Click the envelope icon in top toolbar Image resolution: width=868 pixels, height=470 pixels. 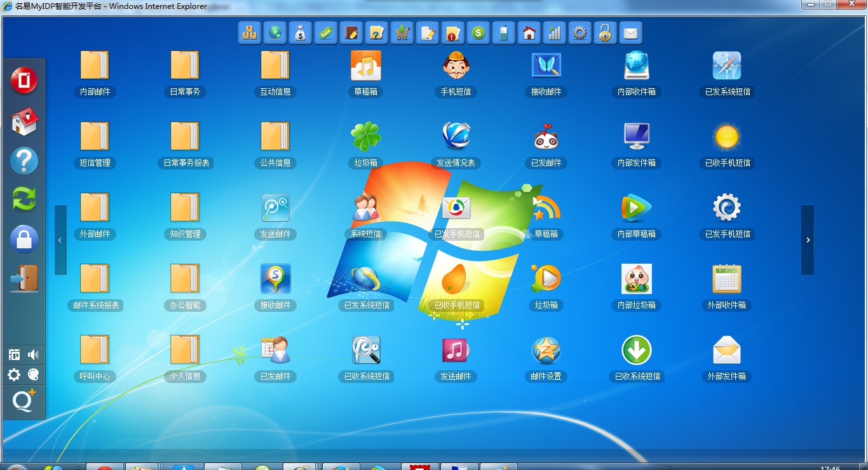[x=631, y=32]
